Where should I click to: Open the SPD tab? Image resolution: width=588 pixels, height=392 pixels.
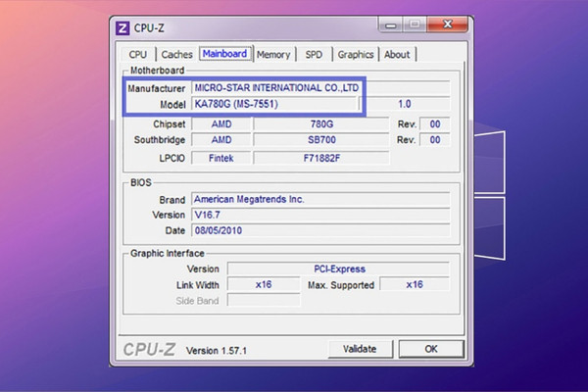[x=314, y=55]
